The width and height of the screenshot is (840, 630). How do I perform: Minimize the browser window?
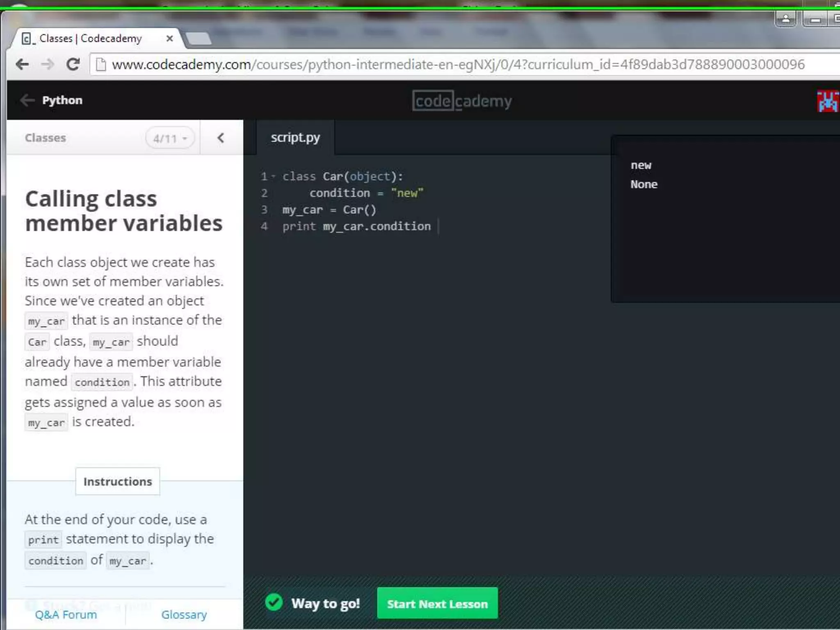point(815,19)
